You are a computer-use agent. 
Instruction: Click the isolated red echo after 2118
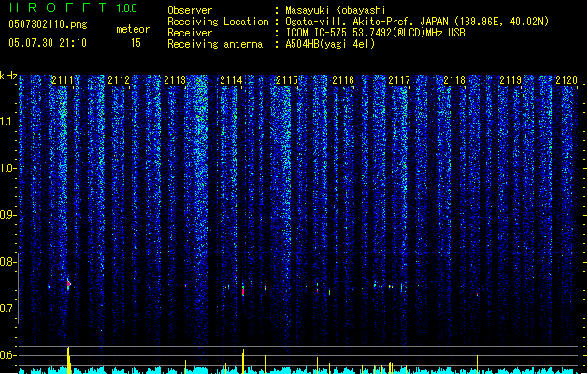click(x=478, y=295)
